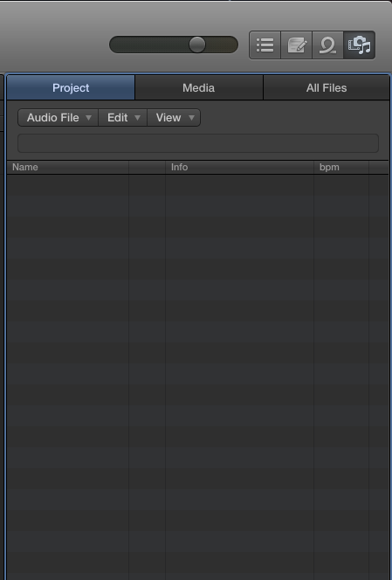The image size is (392, 580).
Task: Expand the Edit dropdown menu
Action: click(123, 118)
